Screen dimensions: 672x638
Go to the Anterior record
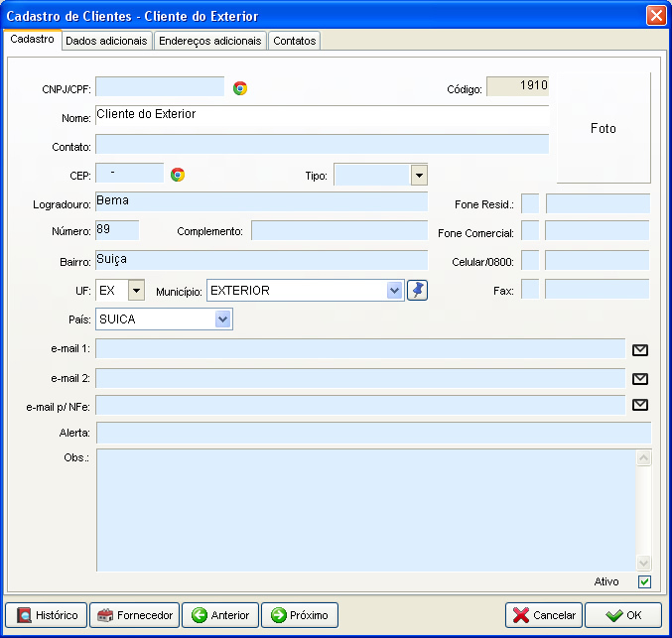(x=220, y=615)
